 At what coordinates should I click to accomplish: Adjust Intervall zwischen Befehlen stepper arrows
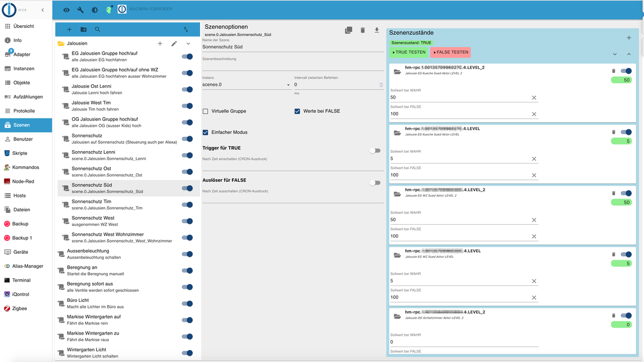click(x=381, y=85)
